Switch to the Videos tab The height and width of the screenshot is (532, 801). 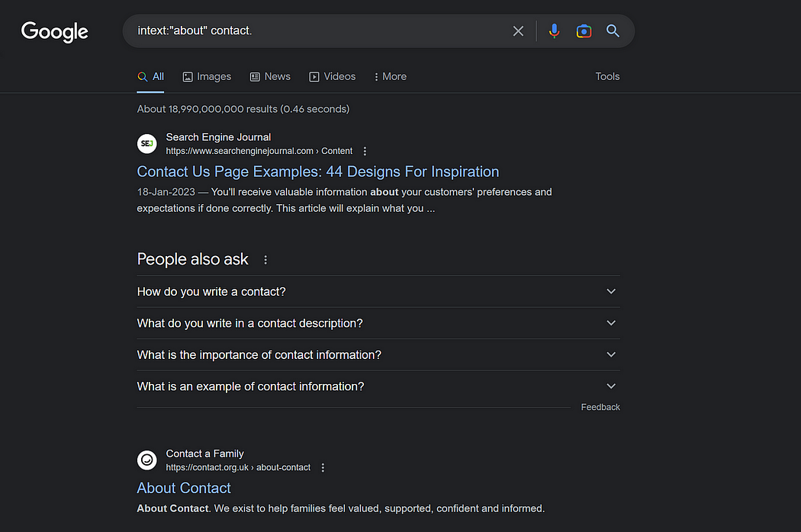(x=332, y=76)
